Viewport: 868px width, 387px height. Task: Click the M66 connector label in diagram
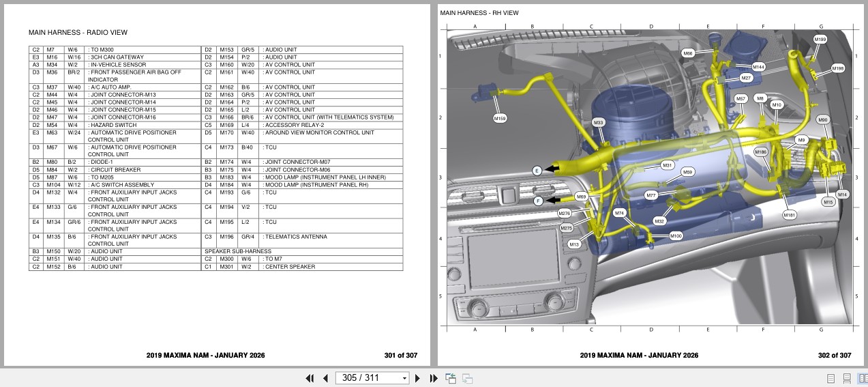click(x=688, y=53)
